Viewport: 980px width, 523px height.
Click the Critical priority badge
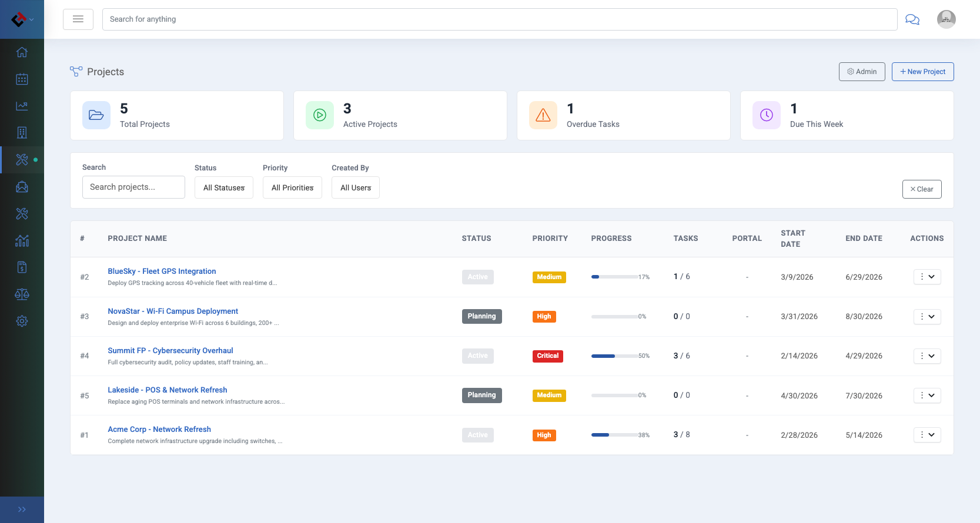(548, 356)
